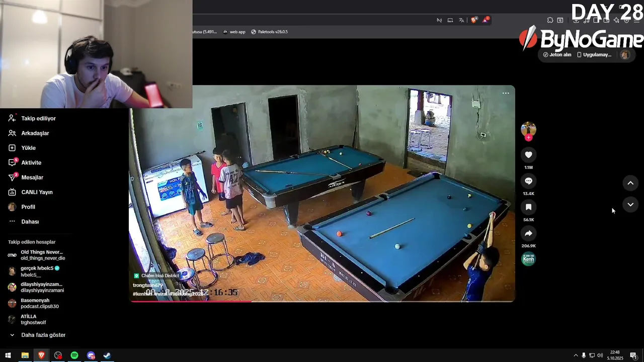
Task: Open browser extensions puzzle icon
Action: [x=550, y=20]
